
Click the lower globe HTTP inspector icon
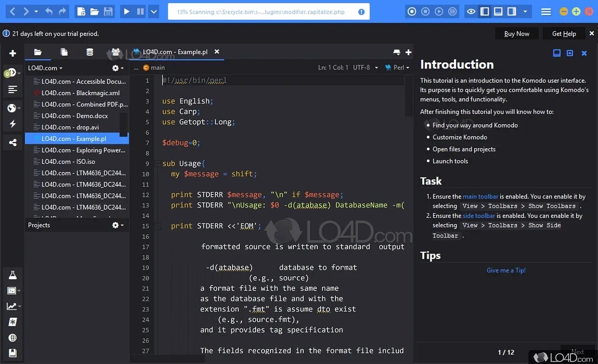coord(13,338)
